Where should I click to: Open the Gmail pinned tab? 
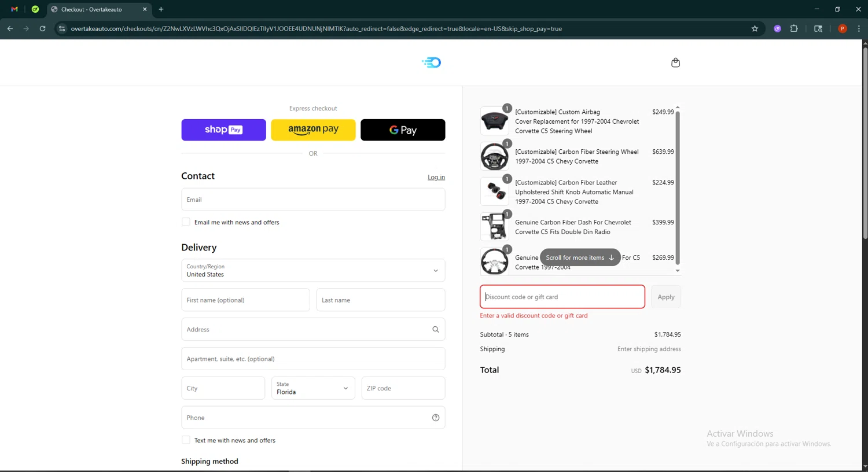(x=14, y=9)
